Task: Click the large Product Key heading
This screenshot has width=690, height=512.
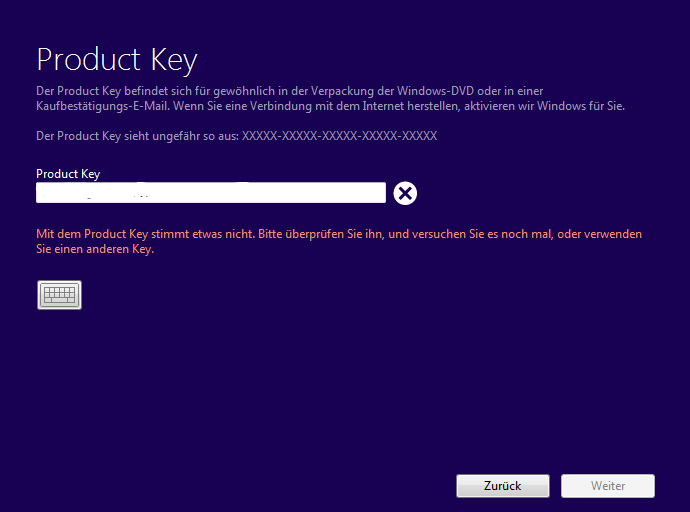Action: tap(117, 59)
